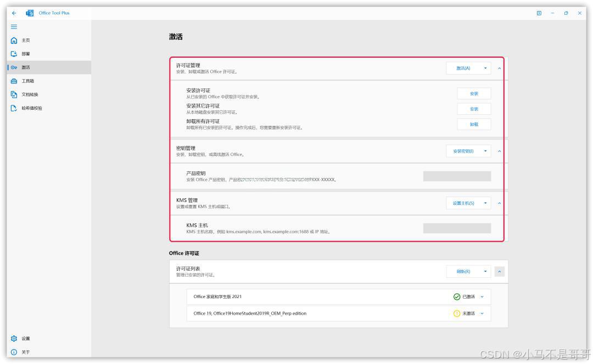The image size is (593, 364).
Task: Click the Office 许可证 heading text
Action: [184, 253]
